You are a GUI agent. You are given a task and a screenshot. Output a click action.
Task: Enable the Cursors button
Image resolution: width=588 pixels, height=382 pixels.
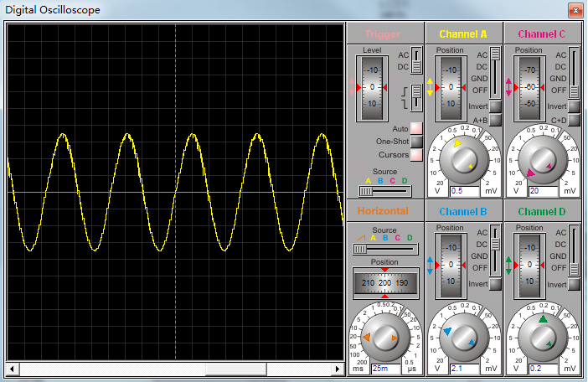[416, 155]
